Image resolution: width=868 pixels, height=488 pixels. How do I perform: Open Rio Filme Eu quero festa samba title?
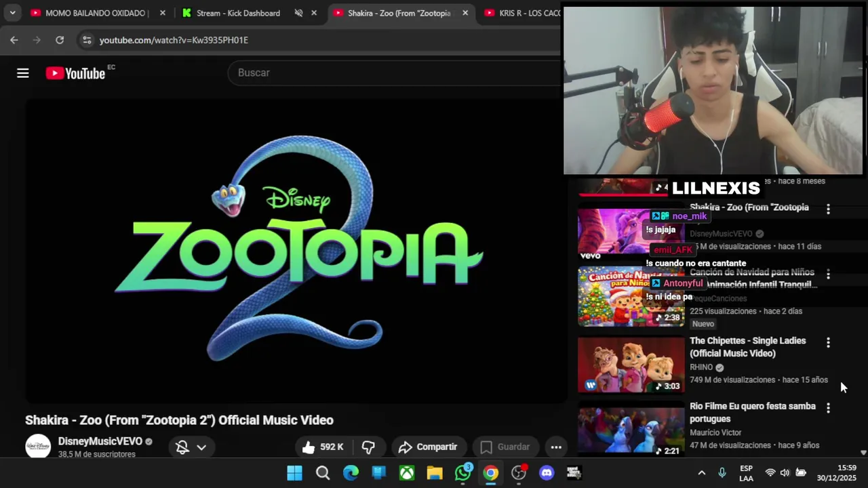click(752, 412)
